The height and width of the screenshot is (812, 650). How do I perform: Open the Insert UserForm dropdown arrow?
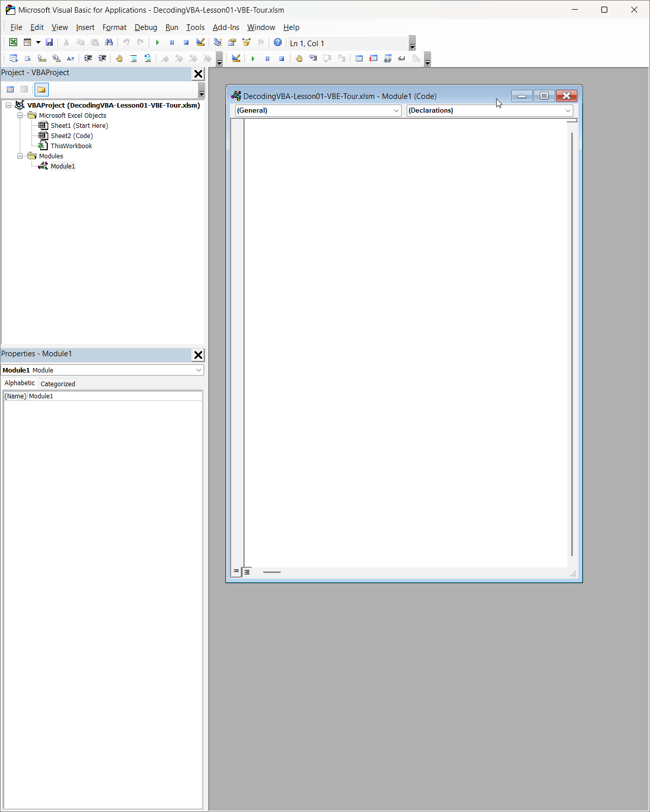coord(38,43)
